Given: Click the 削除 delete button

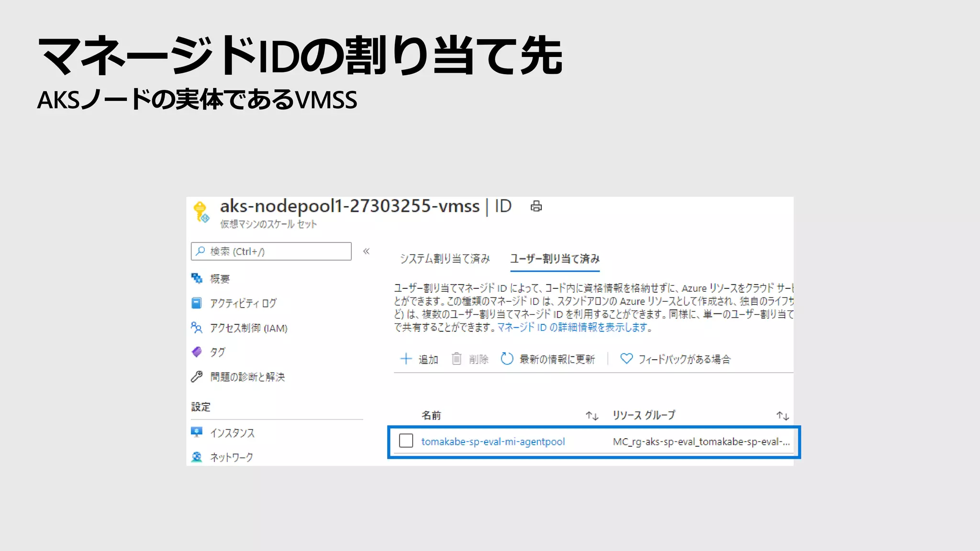Looking at the screenshot, I should pyautogui.click(x=470, y=359).
